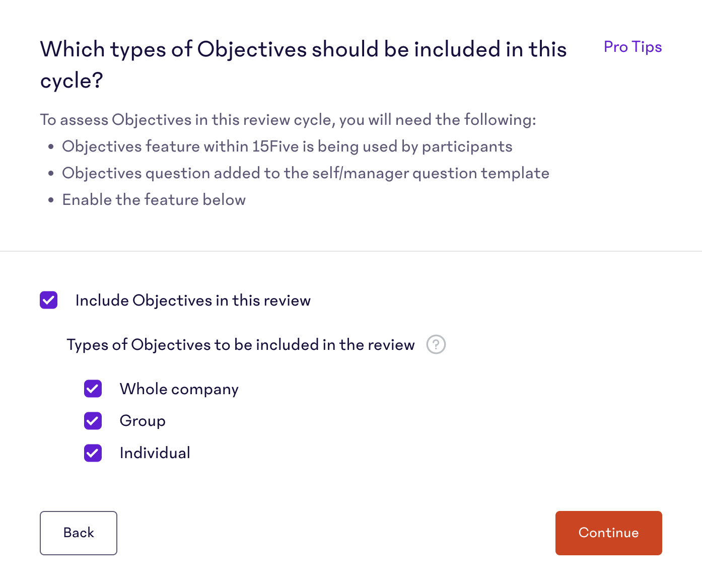702x588 pixels.
Task: Click the 'Individual' label text
Action: point(155,453)
